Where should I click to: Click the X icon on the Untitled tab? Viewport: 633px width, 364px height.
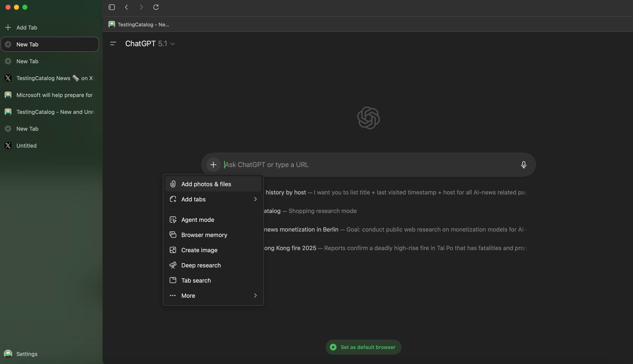8,146
